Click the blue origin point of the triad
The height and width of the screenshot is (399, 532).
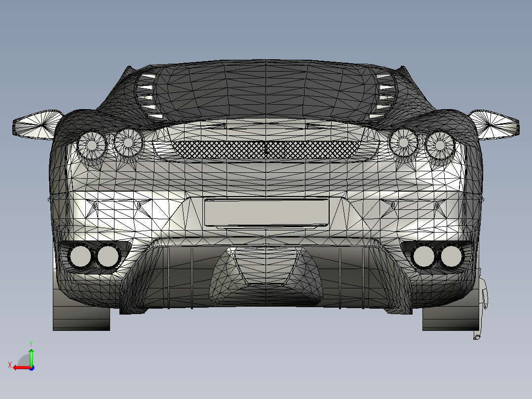[x=31, y=367]
